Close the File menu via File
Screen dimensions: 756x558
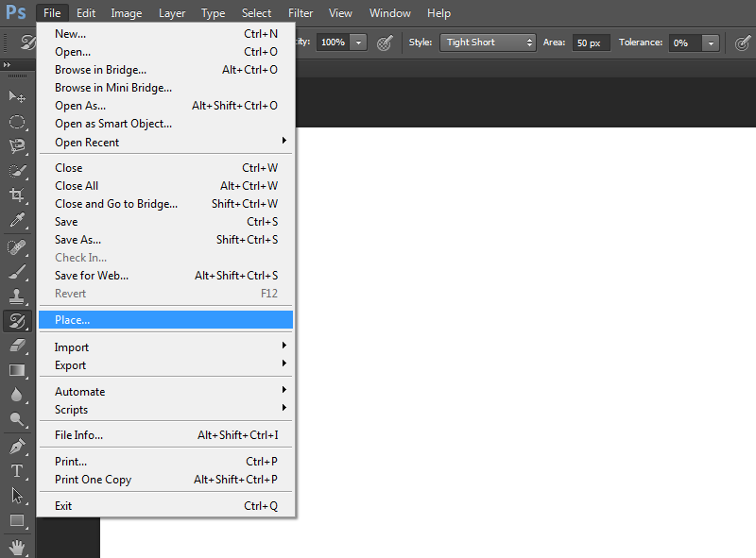coord(52,13)
